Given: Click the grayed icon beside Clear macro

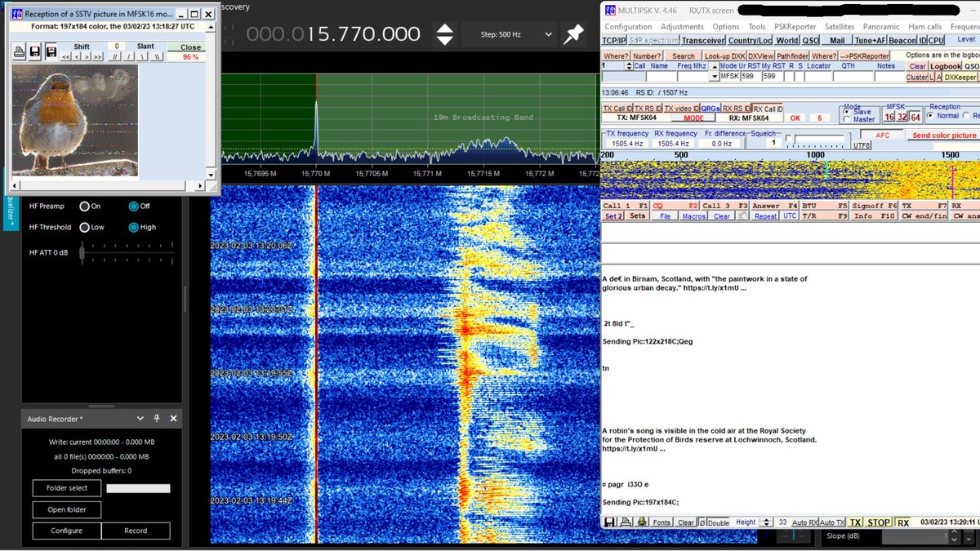Looking at the screenshot, I should pyautogui.click(x=744, y=216).
